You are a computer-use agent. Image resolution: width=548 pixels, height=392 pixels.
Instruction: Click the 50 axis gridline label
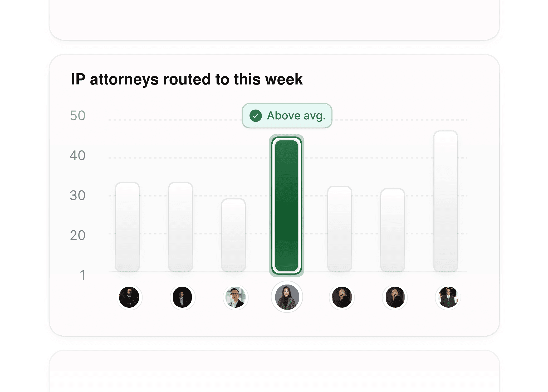coord(78,115)
